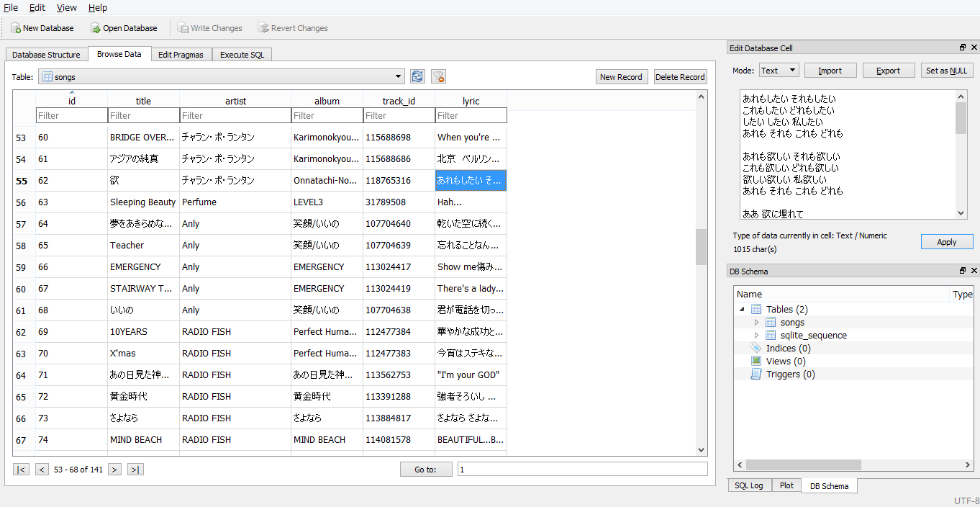
Task: Click the Triggers icon in schema
Action: (x=756, y=374)
